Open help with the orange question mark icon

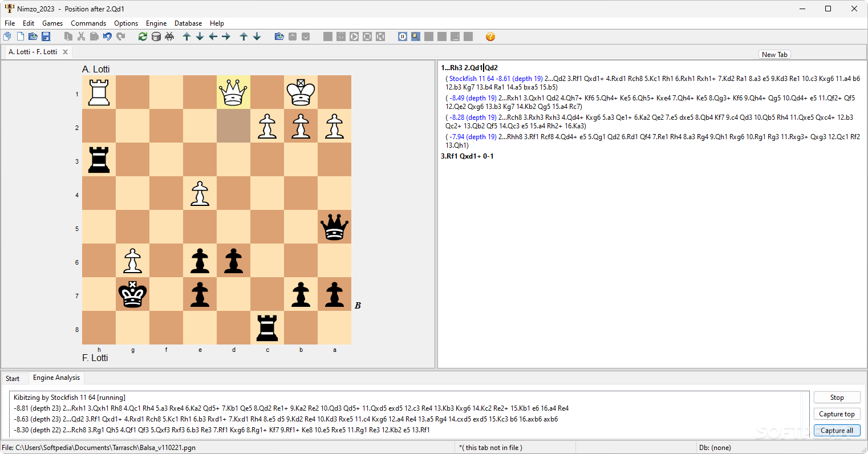pyautogui.click(x=490, y=37)
